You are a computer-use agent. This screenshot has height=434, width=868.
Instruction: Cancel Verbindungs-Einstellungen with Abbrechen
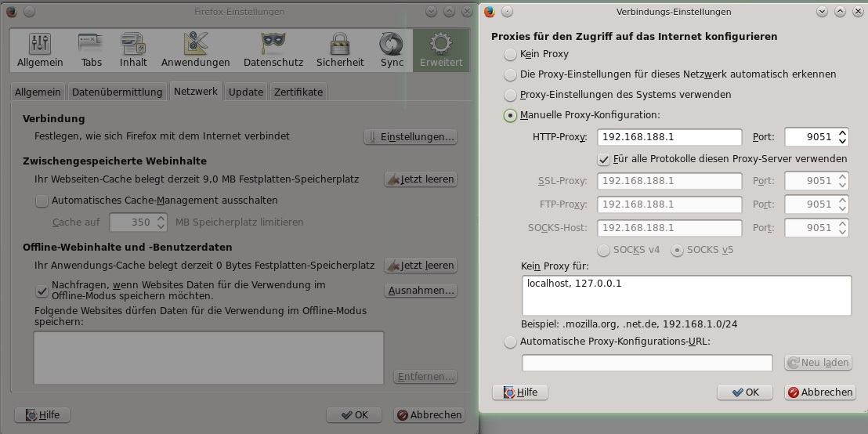click(820, 392)
